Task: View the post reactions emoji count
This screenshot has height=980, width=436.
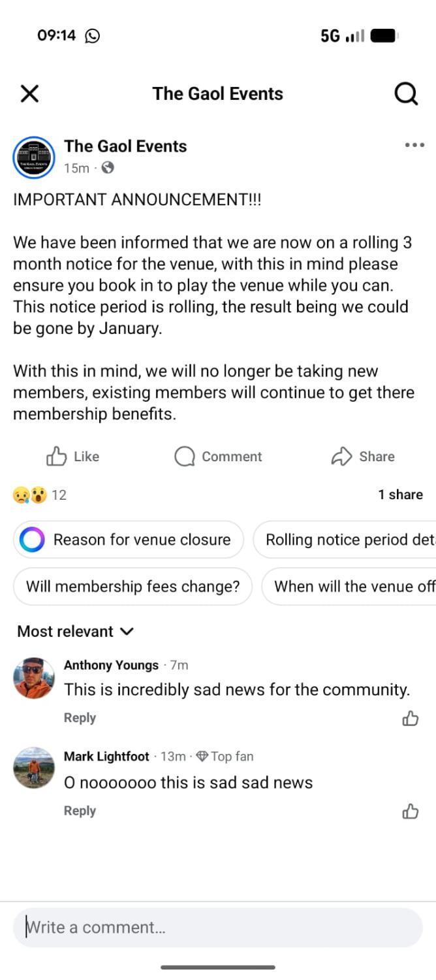Action: (39, 495)
